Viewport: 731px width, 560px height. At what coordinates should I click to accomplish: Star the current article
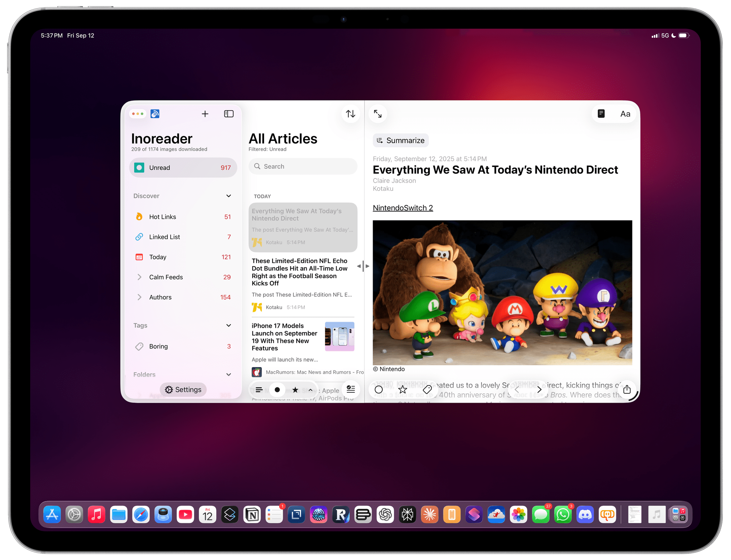[x=403, y=390]
